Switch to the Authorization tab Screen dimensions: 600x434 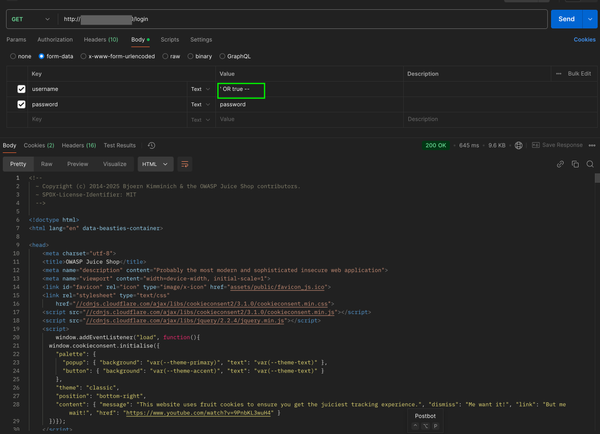[x=55, y=39]
